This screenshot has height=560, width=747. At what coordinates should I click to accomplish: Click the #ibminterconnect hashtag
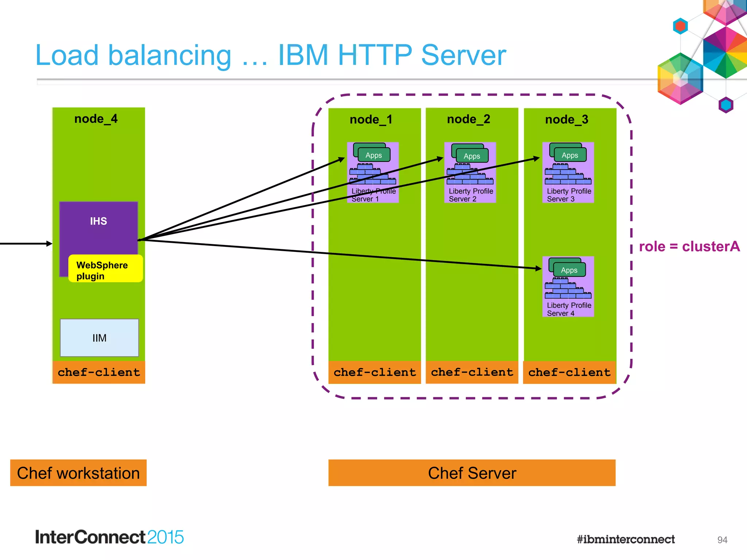click(x=626, y=539)
